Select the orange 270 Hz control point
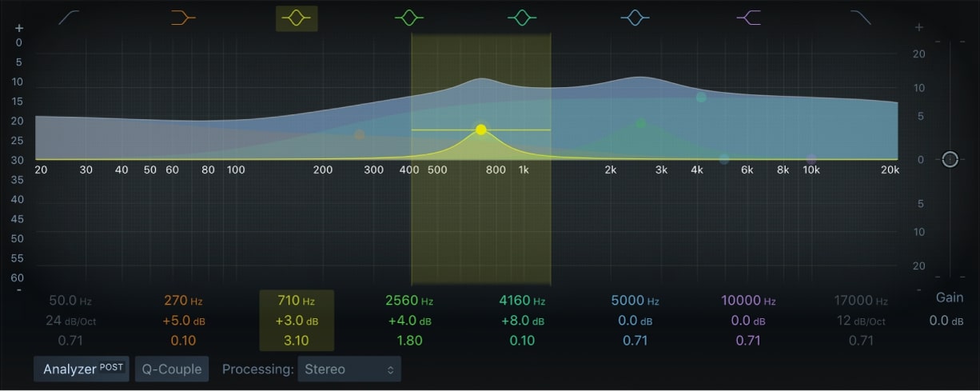Screen dimensions: 980x391 click(x=360, y=135)
